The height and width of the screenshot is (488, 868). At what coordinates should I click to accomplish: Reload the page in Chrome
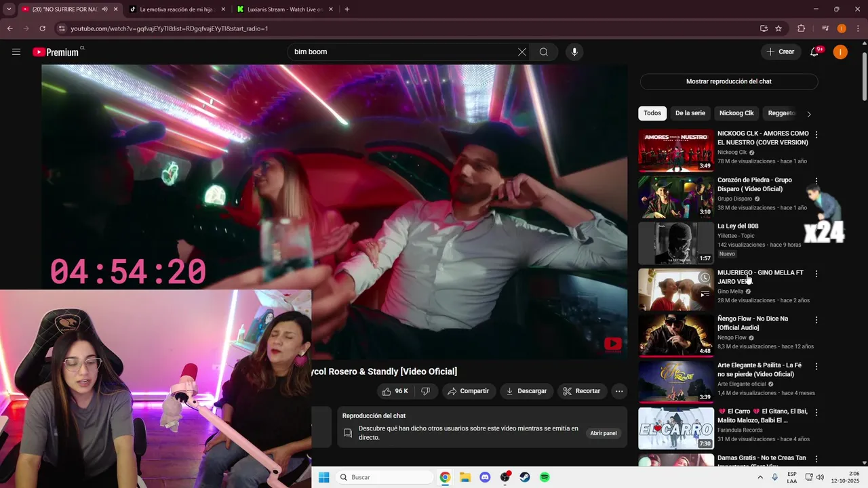42,28
